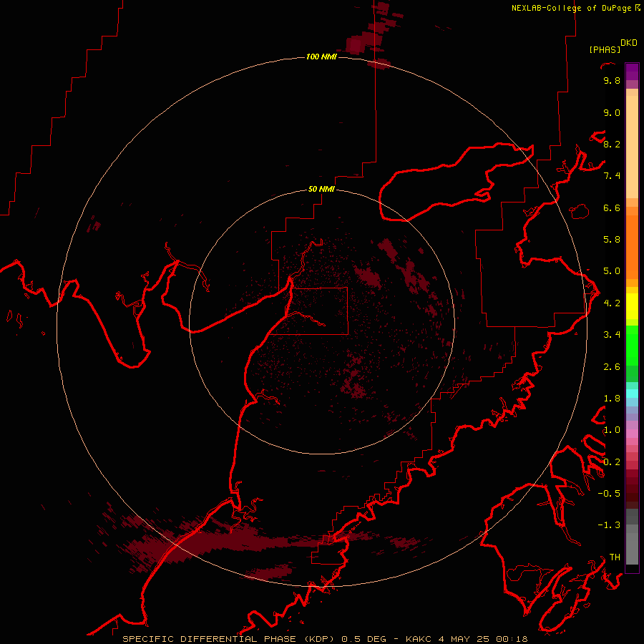Click the 9.8 scale value
The width and height of the screenshot is (644, 644).
612,80
